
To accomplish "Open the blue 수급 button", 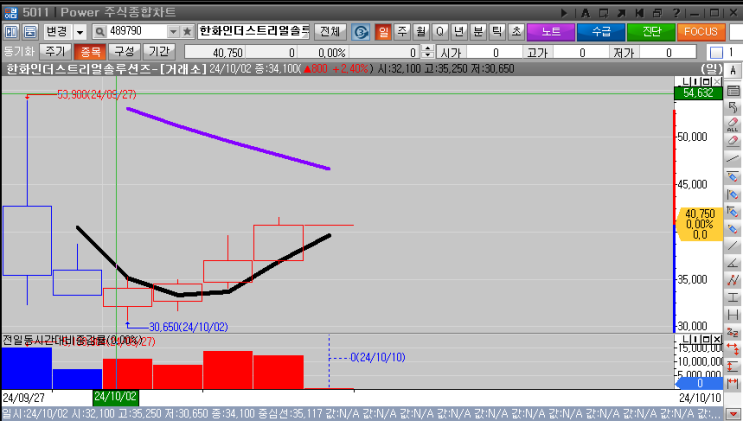I will coord(601,32).
